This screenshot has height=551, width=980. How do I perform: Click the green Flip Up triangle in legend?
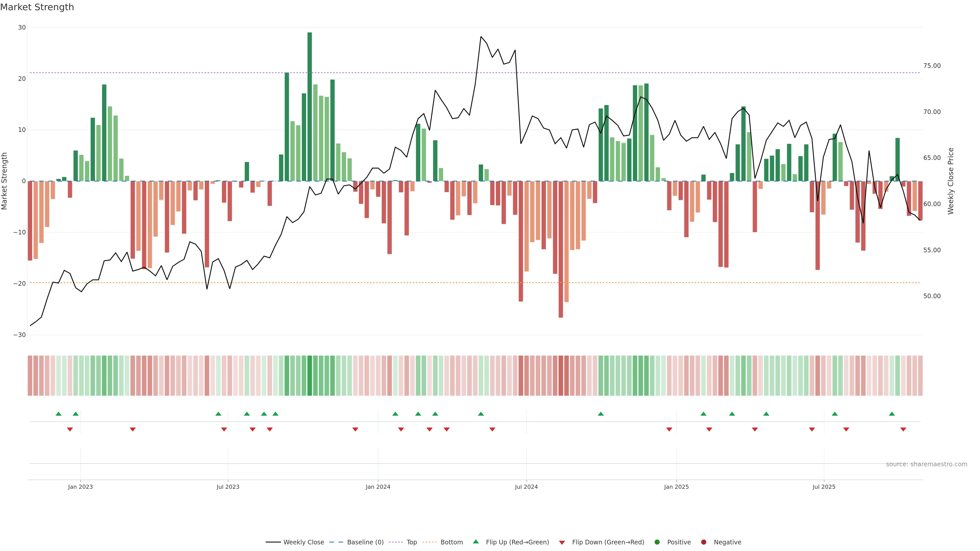(475, 542)
